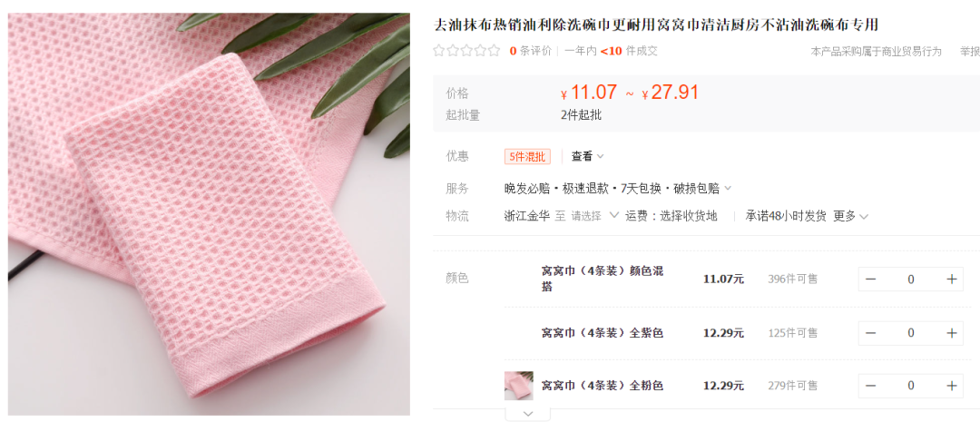
Task: Click the 举报 report link
Action: [x=970, y=51]
